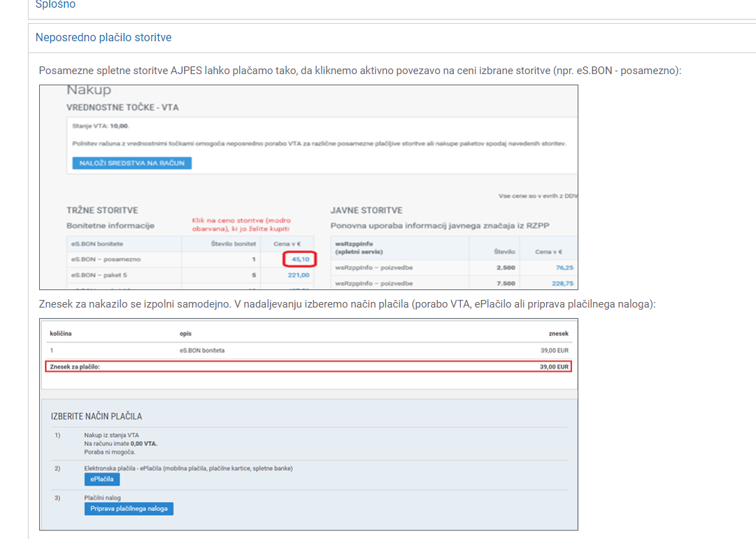Viewport: 756px width, 539px height.
Task: Select the 221,00 price for eS.BON paket 5
Action: click(299, 275)
